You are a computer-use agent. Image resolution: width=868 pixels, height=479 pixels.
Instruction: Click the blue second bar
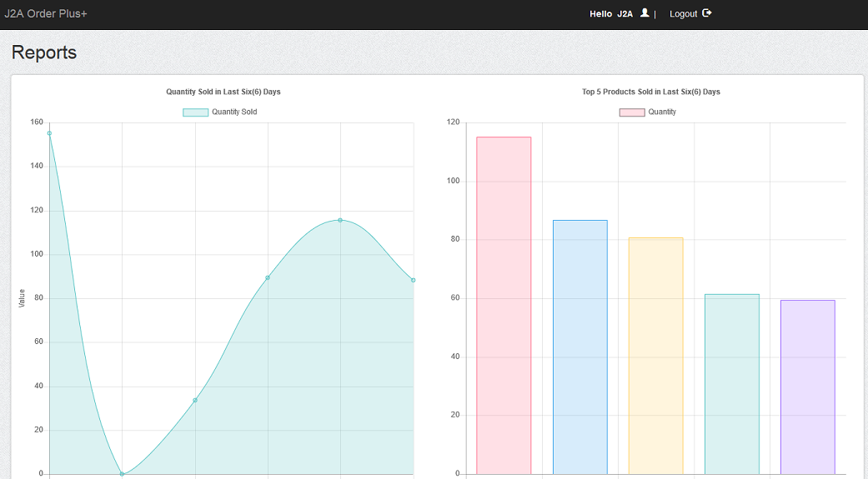click(580, 347)
